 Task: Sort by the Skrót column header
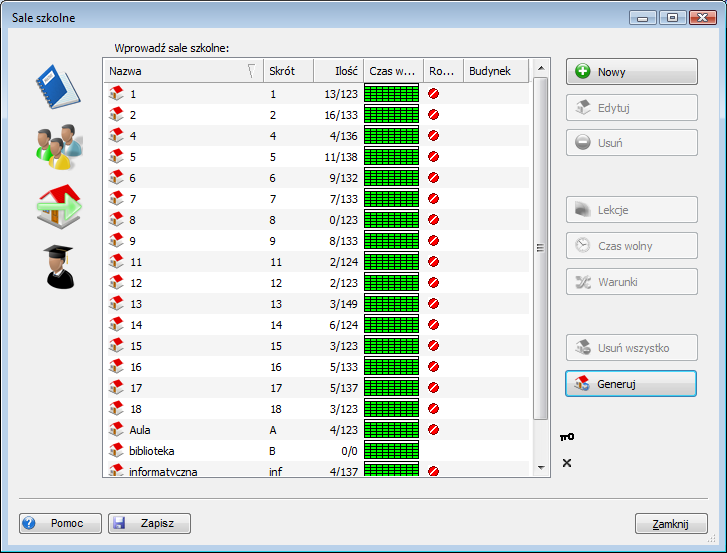point(288,71)
